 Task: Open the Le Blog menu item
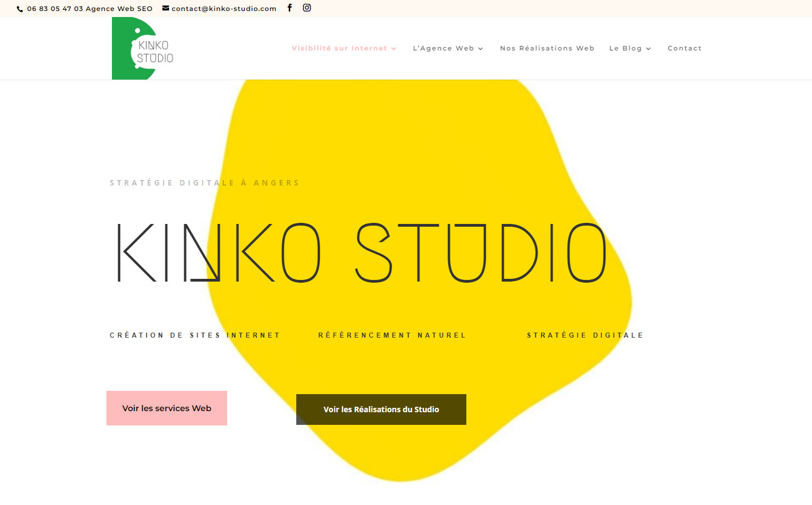click(625, 48)
